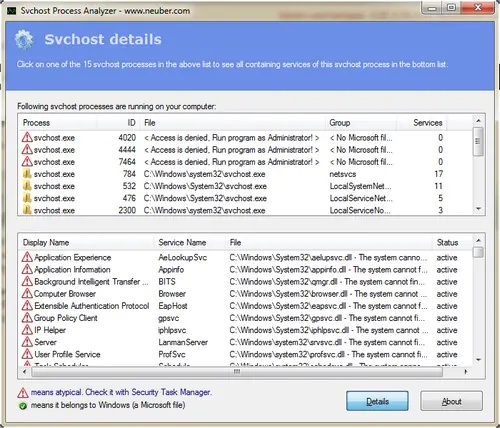Click the iphlpsvc service name
The image size is (500, 428).
pos(172,330)
